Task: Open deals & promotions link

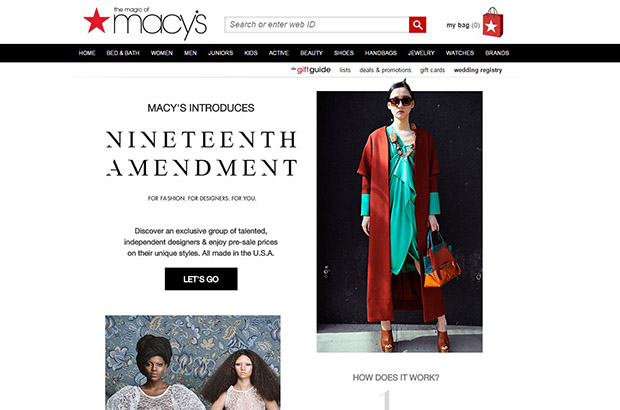Action: [x=385, y=70]
